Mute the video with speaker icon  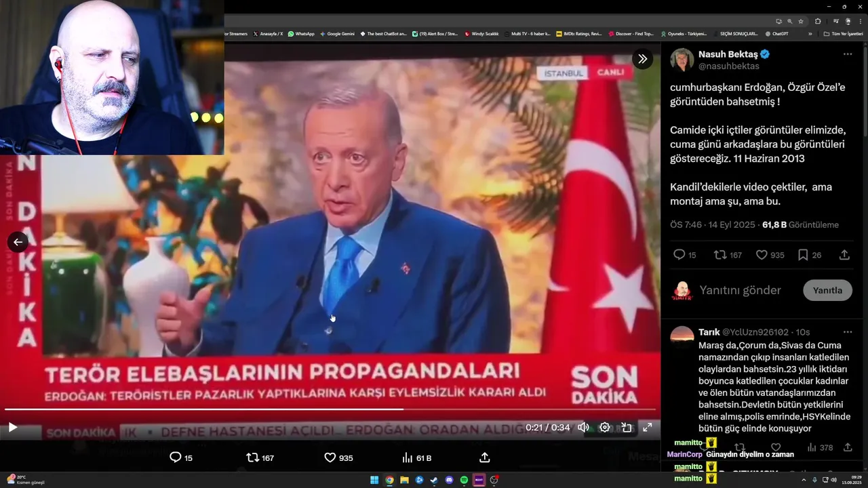click(583, 428)
